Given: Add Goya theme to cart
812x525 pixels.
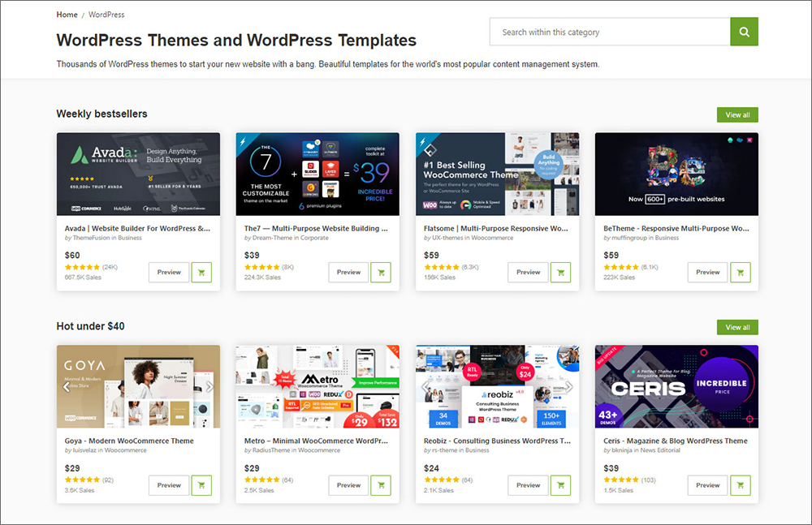Looking at the screenshot, I should 201,485.
